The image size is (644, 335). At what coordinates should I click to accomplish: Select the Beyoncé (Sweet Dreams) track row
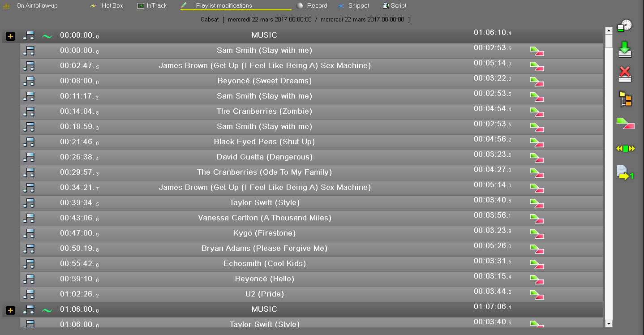(x=264, y=81)
